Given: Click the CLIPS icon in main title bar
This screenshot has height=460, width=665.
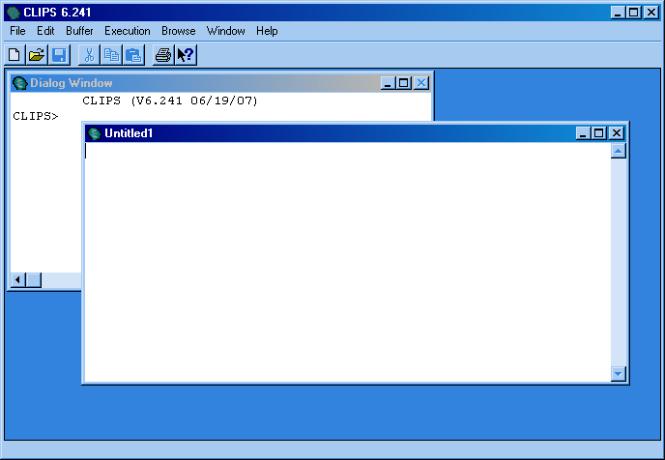Looking at the screenshot, I should coord(14,13).
